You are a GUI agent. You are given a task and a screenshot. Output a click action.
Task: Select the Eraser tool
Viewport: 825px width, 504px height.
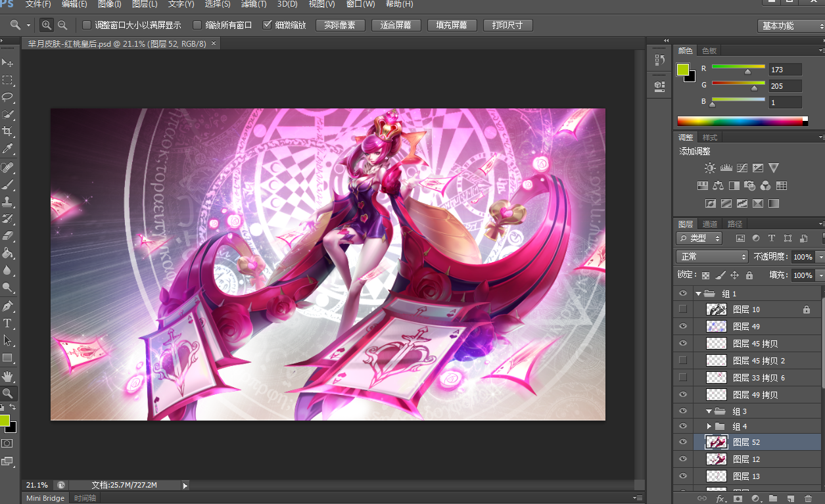[x=7, y=236]
